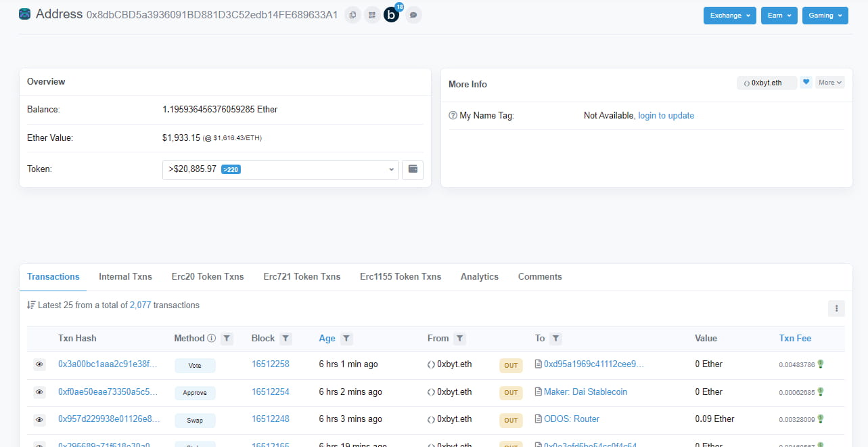Switch to the Internal Txns tab

click(125, 276)
